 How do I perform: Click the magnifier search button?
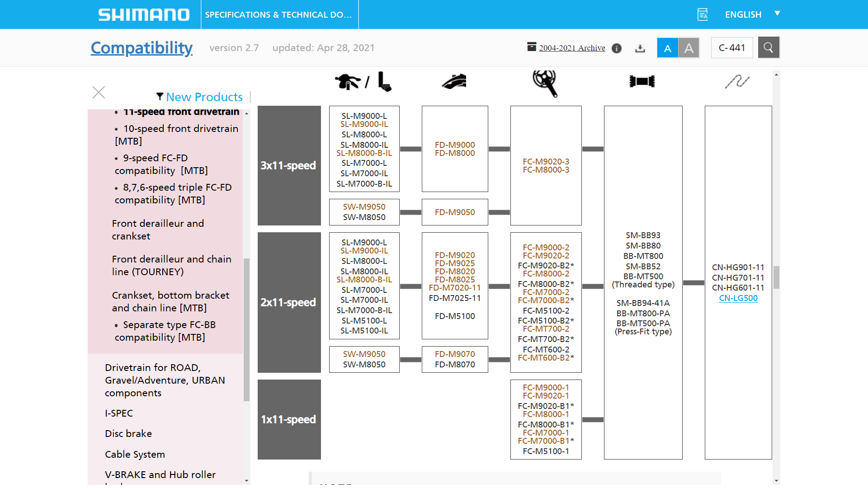click(769, 47)
